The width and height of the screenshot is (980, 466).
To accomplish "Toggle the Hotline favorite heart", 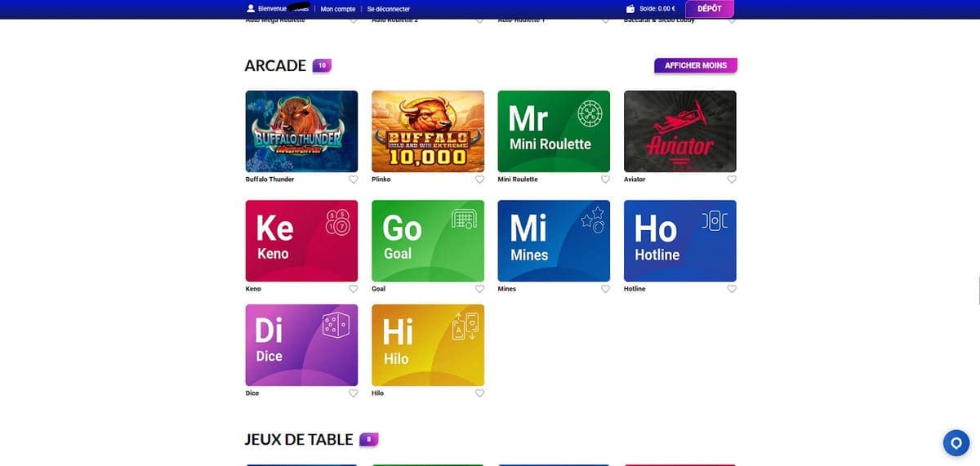I will tap(732, 289).
